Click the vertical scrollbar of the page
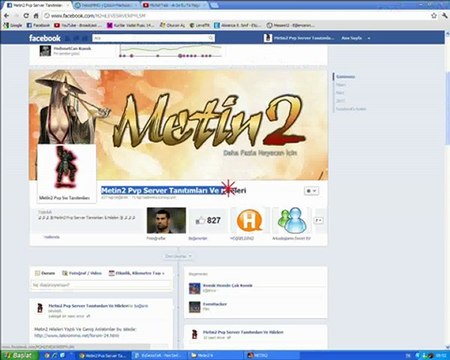The width and height of the screenshot is (450, 360). pyautogui.click(x=447, y=108)
